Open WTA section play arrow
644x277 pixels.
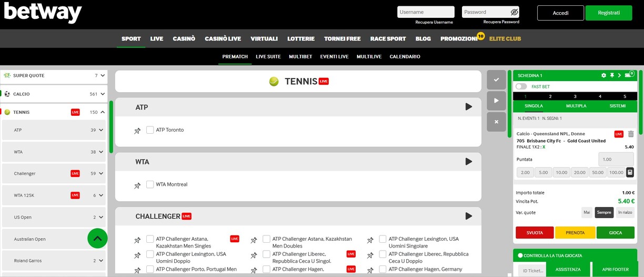click(469, 162)
